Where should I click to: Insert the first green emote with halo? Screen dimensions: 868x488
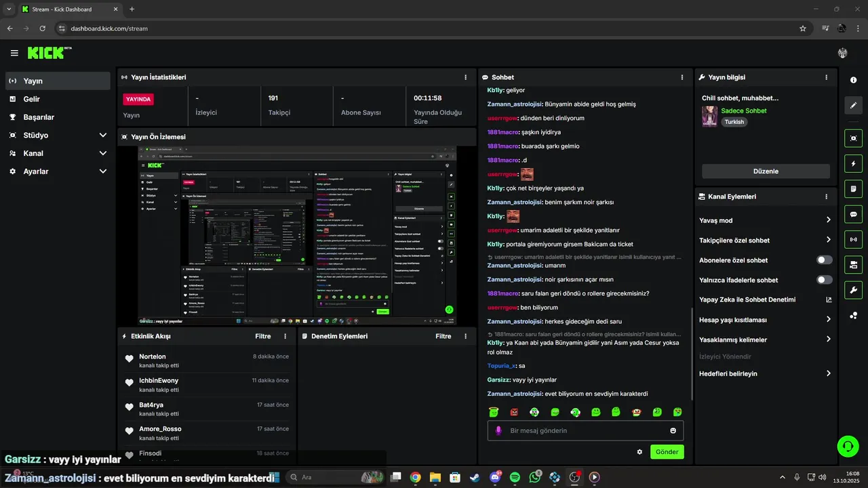(x=494, y=411)
